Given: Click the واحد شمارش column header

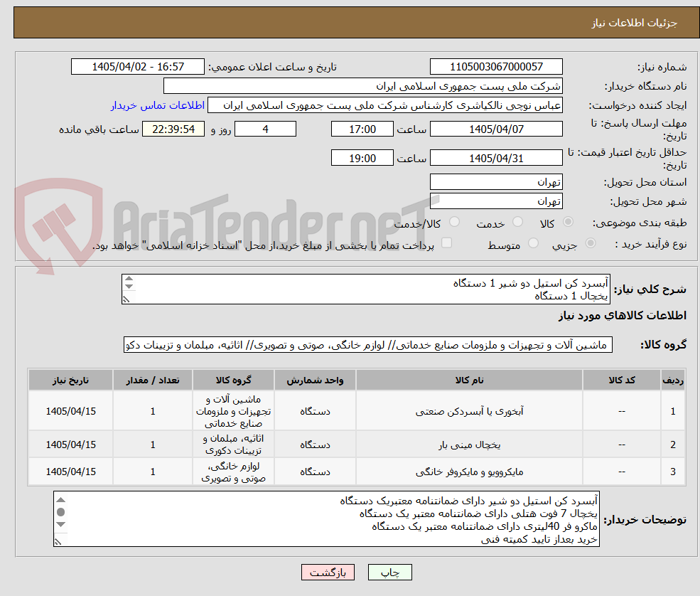Looking at the screenshot, I should (315, 381).
